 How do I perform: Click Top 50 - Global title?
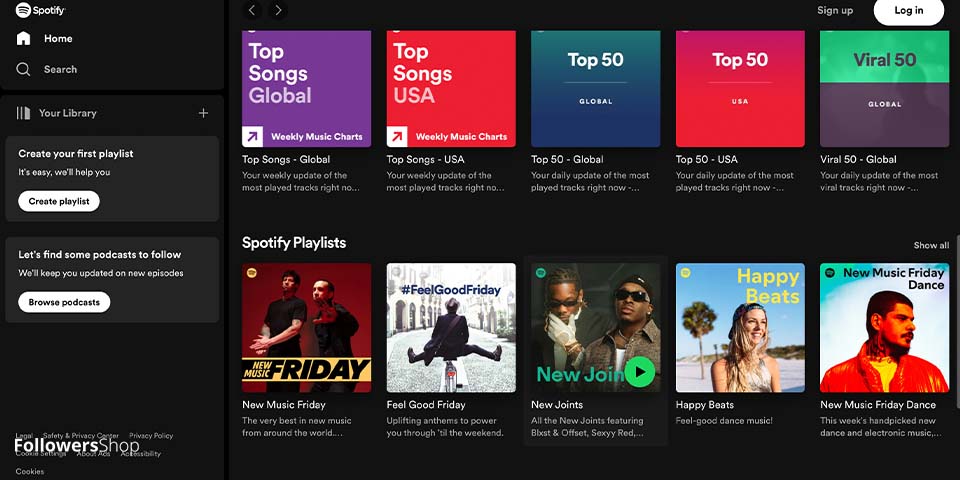pos(567,159)
